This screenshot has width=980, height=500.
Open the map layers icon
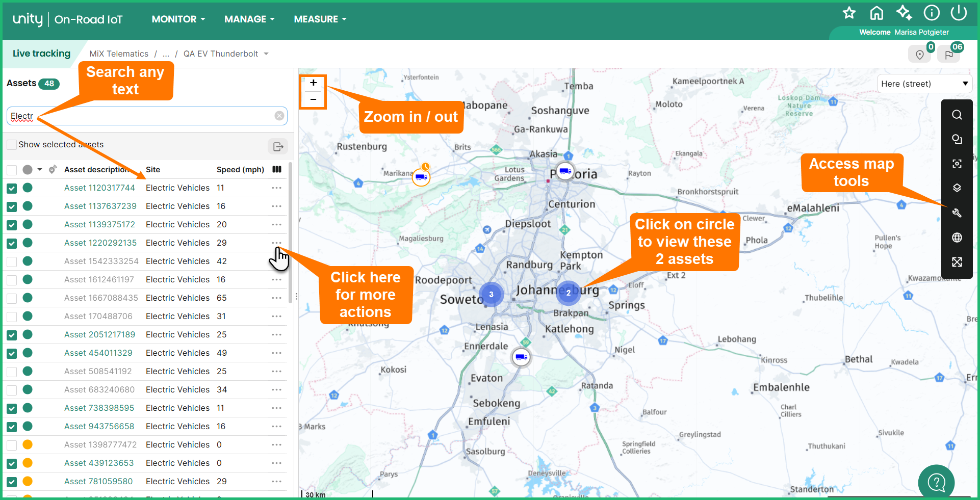pyautogui.click(x=957, y=188)
